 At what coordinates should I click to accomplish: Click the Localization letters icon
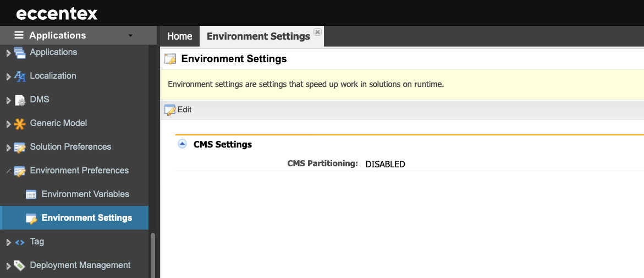pos(20,76)
